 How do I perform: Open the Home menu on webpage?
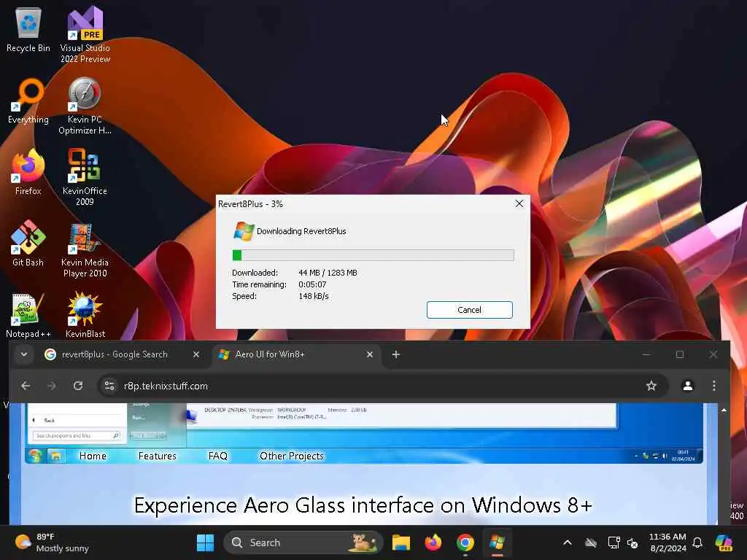(x=93, y=456)
